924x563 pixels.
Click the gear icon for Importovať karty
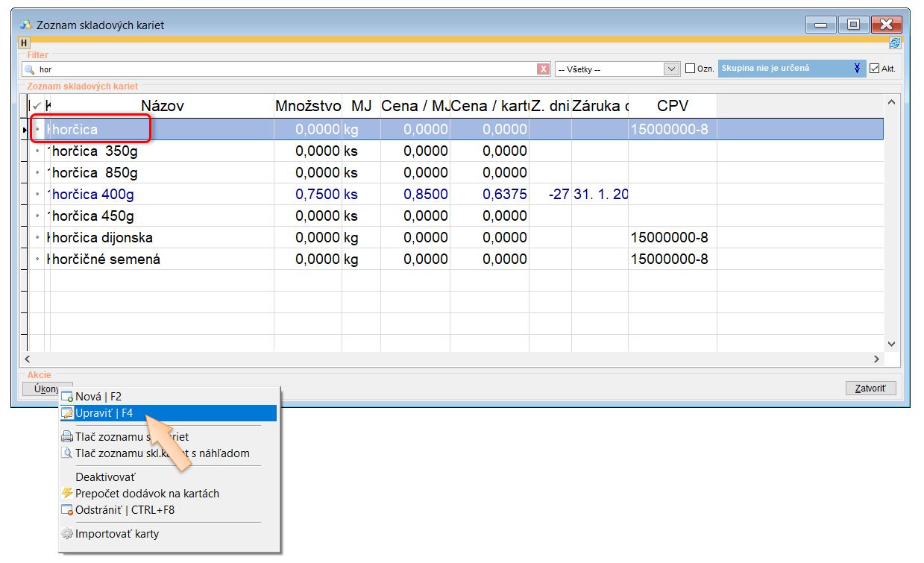pyautogui.click(x=67, y=534)
